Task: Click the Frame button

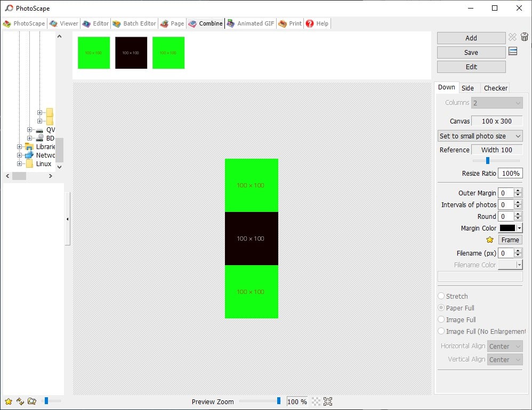Action: pyautogui.click(x=510, y=240)
